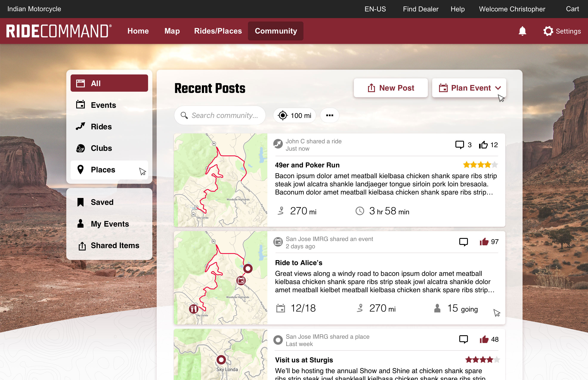Click the distance icon on Ride to Alice's
588x380 pixels.
[360, 308]
